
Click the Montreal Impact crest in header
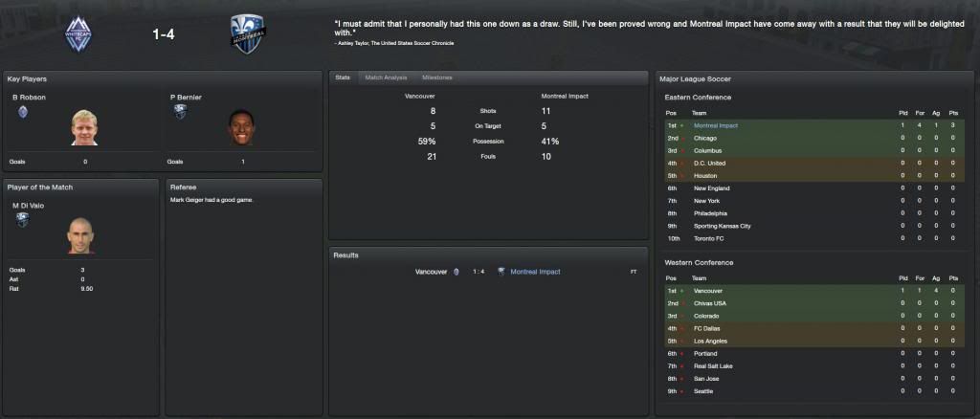click(250, 34)
